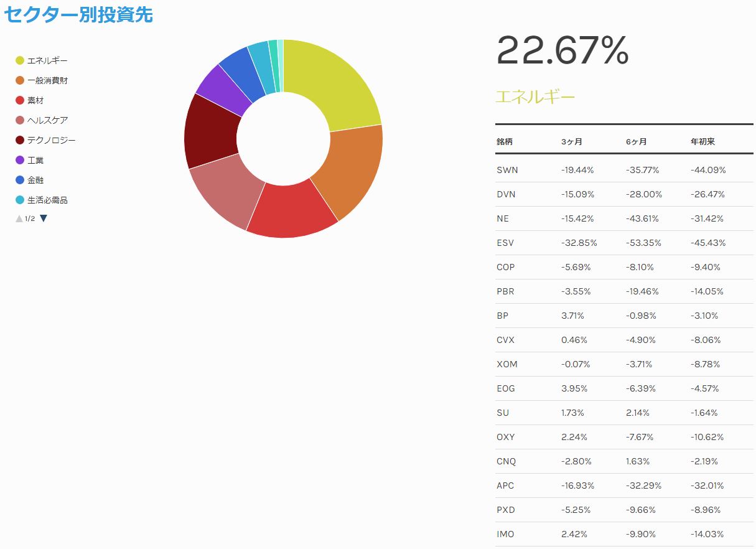This screenshot has width=756, height=549.
Task: Click BP 3-month value 3.71%
Action: click(572, 316)
